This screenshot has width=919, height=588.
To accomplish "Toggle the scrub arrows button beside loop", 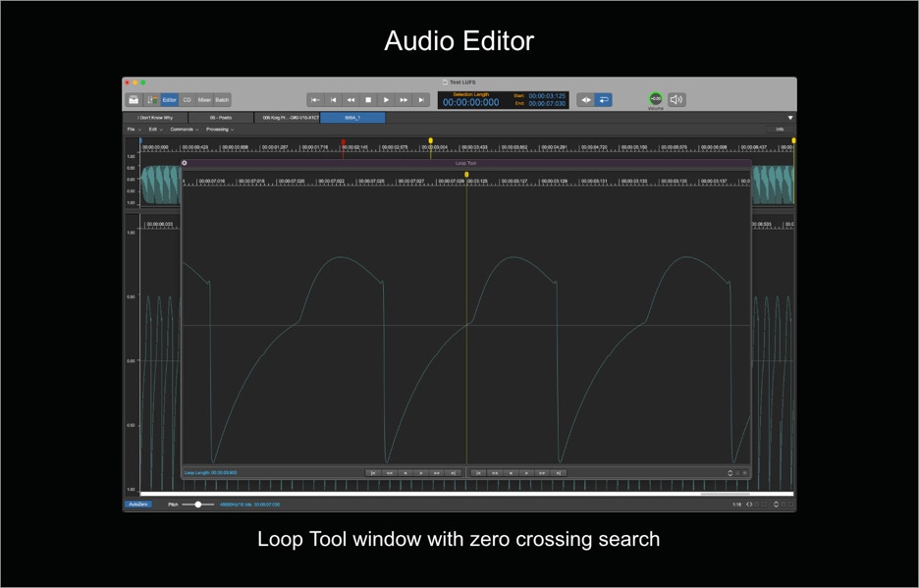I will (585, 100).
